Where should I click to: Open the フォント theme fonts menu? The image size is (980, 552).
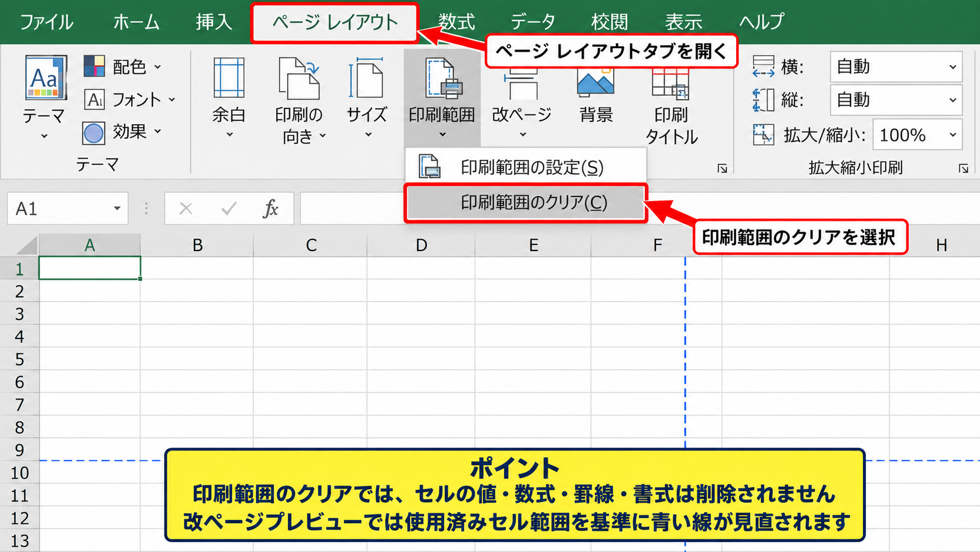pos(130,100)
